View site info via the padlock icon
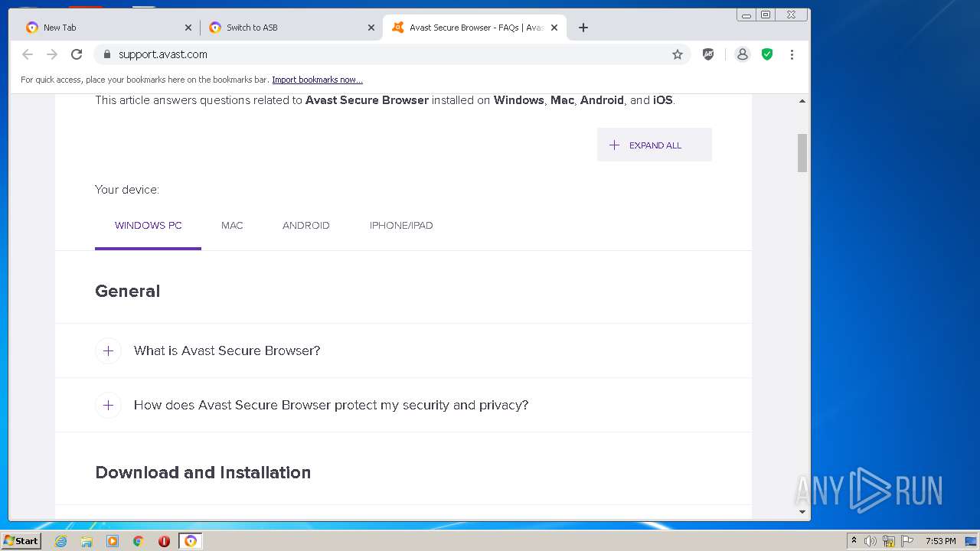The image size is (980, 551). pos(106,54)
